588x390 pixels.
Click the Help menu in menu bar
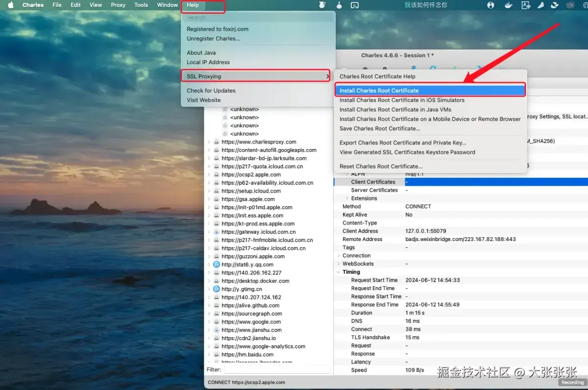[193, 5]
